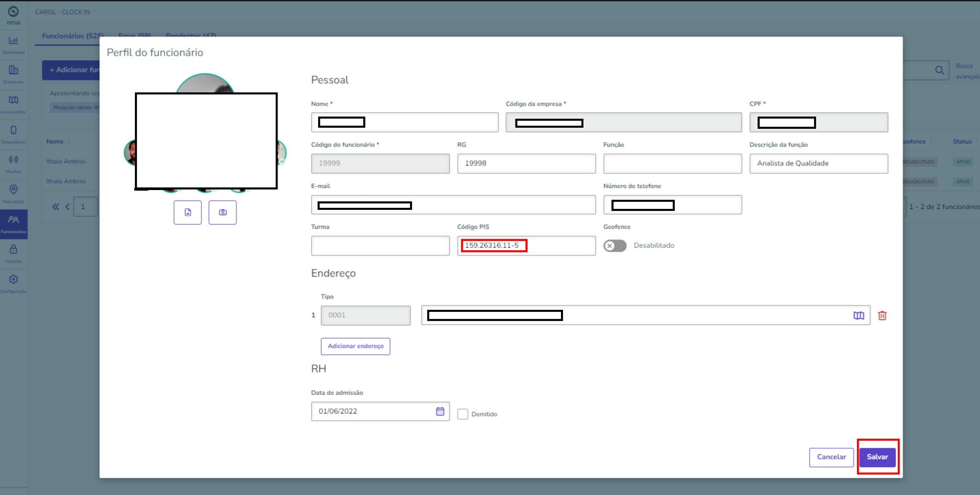Focus the Código PIS field
The height and width of the screenshot is (495, 980).
(527, 246)
